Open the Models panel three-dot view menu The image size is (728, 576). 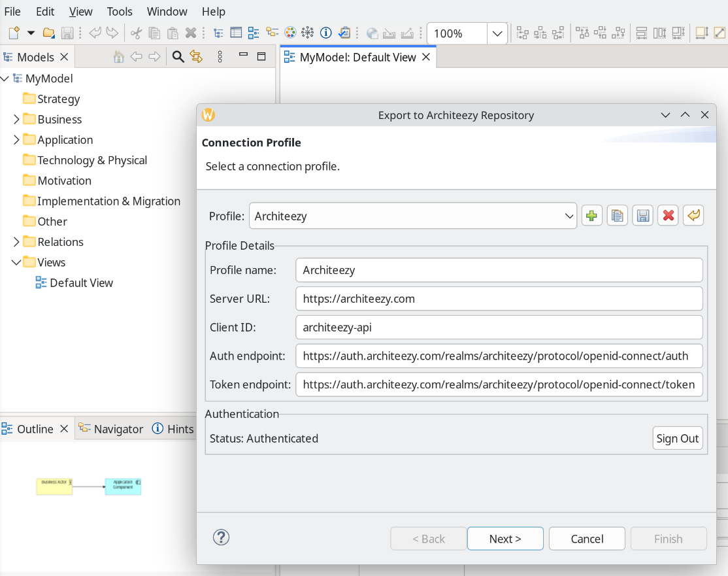point(220,57)
